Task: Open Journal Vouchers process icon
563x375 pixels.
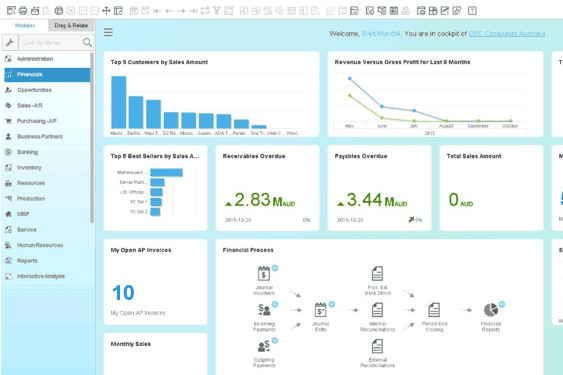Action: tap(264, 274)
